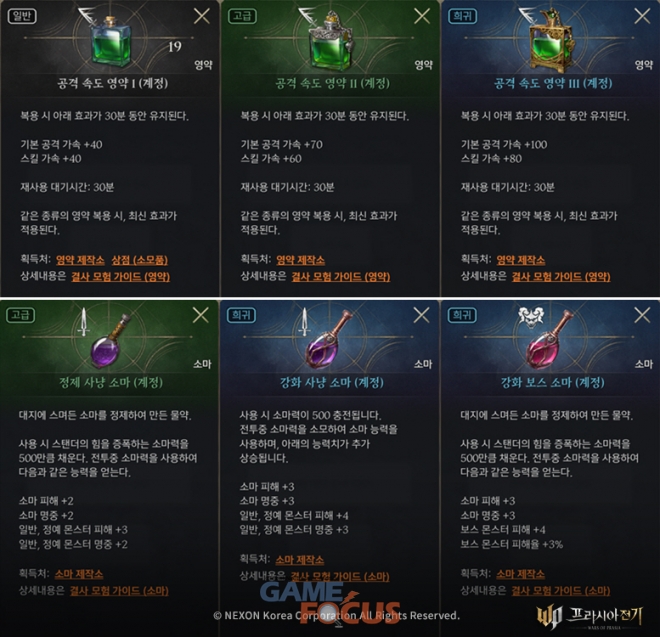
Task: Click the 프라시아 전기 logo
Action: (589, 618)
